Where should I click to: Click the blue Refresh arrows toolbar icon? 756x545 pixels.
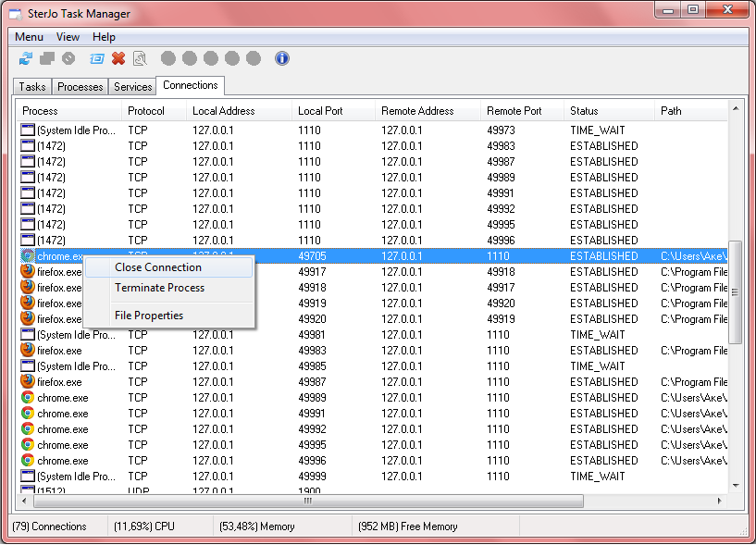click(26, 58)
